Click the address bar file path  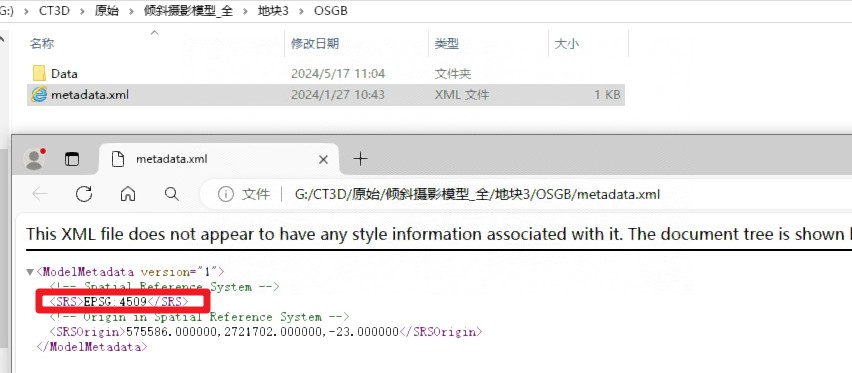(477, 194)
